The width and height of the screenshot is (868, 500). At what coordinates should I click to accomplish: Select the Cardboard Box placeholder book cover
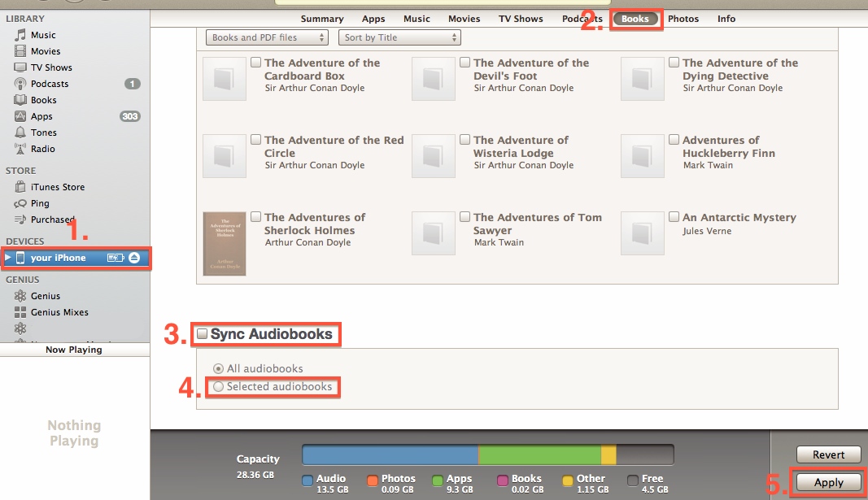pos(225,79)
